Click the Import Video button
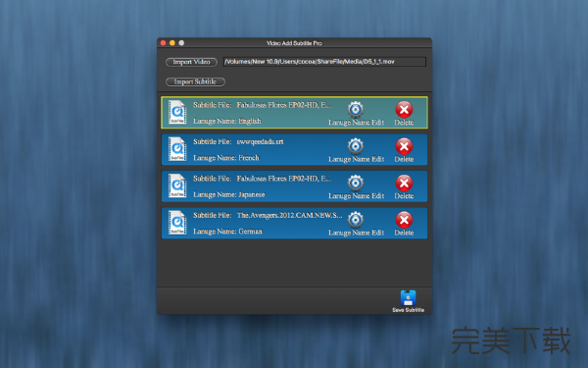Image resolution: width=588 pixels, height=368 pixels. [x=191, y=62]
